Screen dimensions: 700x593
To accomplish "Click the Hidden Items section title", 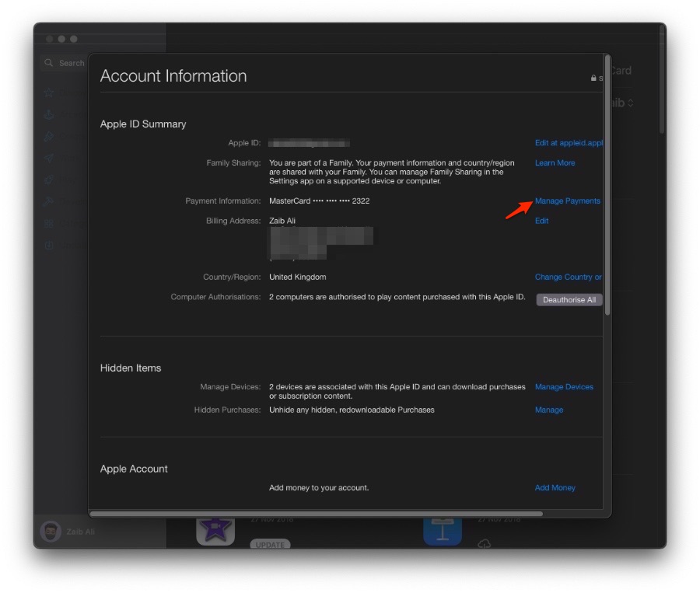I will click(x=131, y=368).
